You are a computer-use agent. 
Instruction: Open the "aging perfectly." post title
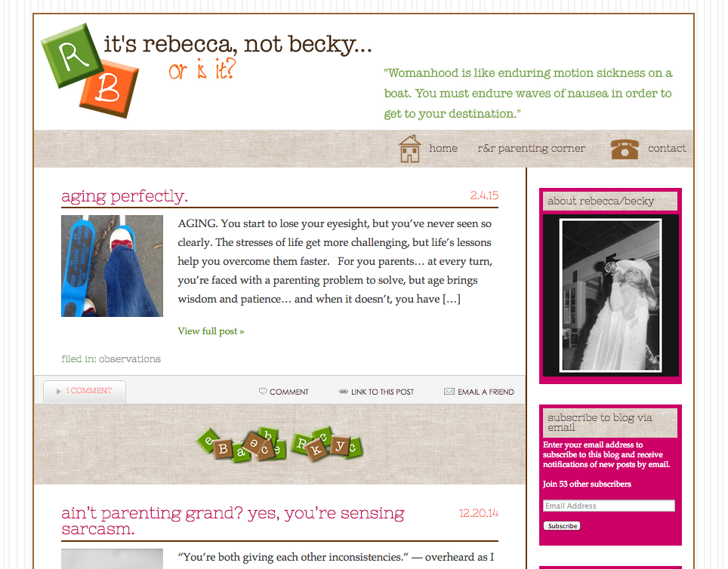click(125, 196)
